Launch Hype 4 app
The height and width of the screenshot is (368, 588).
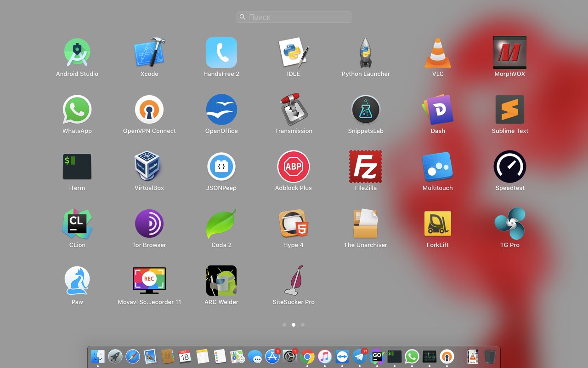pos(294,224)
